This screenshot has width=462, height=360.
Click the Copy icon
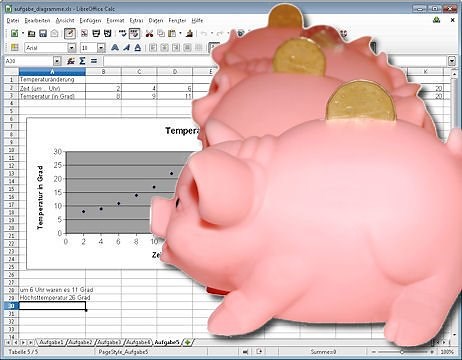pyautogui.click(x=161, y=33)
